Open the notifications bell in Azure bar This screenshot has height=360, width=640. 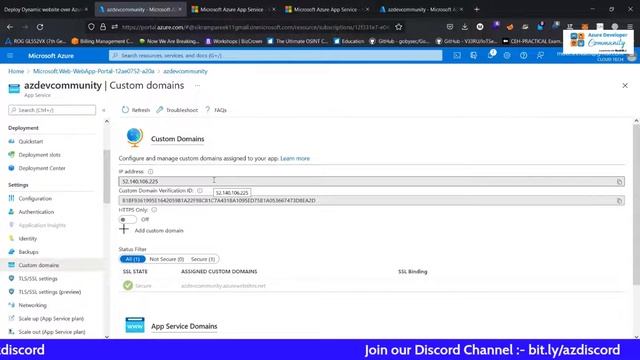point(491,55)
